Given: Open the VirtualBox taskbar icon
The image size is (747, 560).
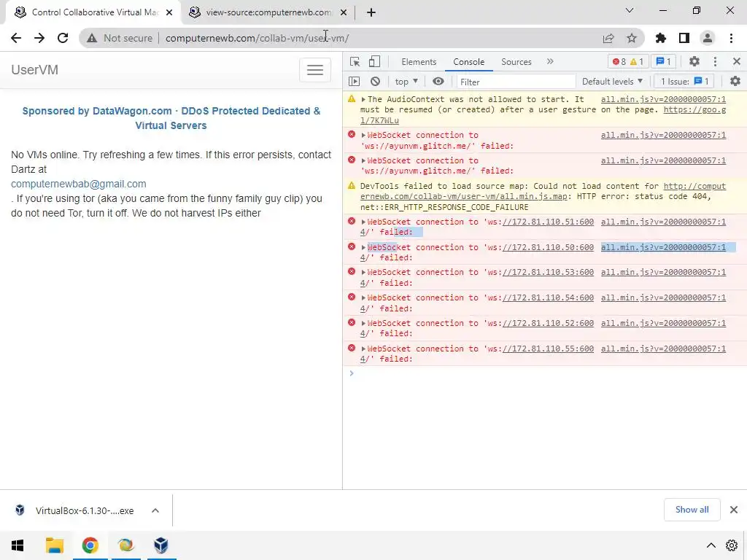Looking at the screenshot, I should pyautogui.click(x=161, y=545).
